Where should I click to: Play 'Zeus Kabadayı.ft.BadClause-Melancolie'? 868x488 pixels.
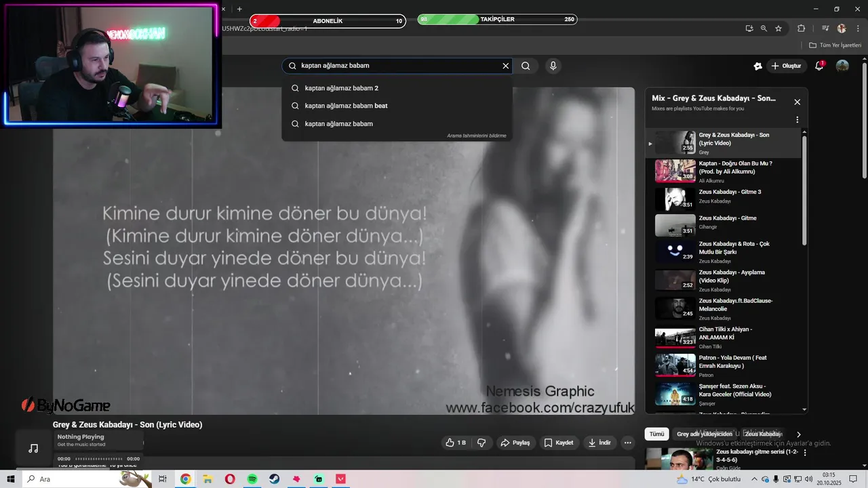click(x=723, y=309)
